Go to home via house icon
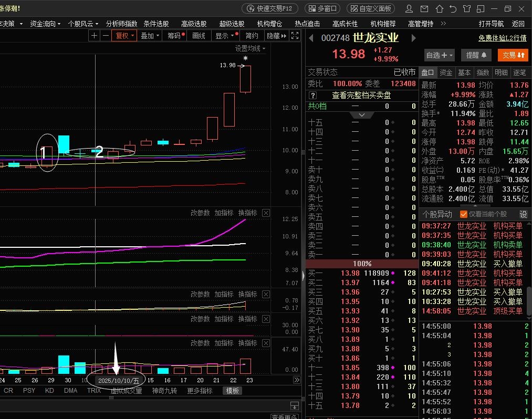The height and width of the screenshot is (419, 532). [x=440, y=9]
